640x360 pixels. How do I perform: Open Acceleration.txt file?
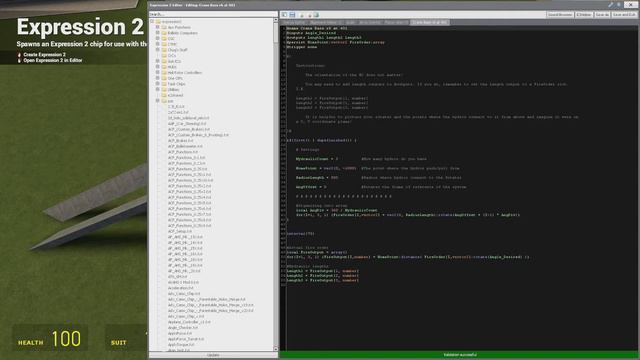click(180, 288)
